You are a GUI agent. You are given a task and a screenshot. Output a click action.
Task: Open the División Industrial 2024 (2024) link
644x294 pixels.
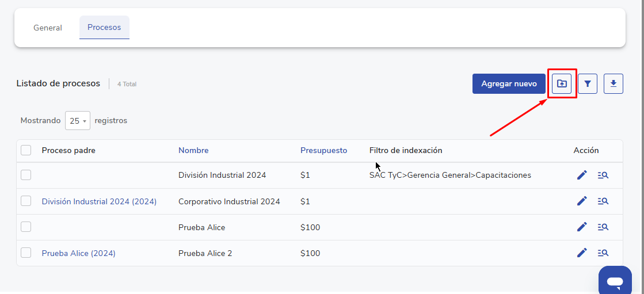tap(99, 201)
